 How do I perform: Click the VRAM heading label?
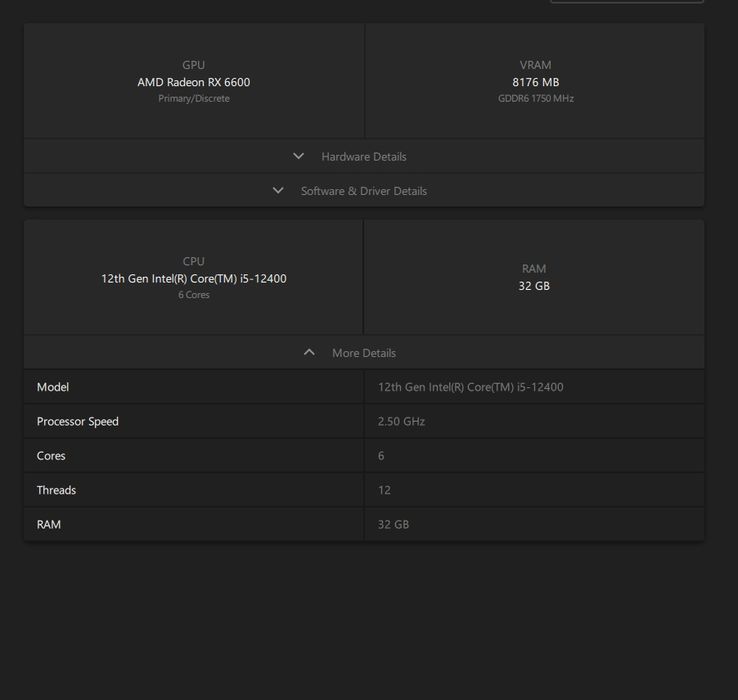(x=536, y=65)
